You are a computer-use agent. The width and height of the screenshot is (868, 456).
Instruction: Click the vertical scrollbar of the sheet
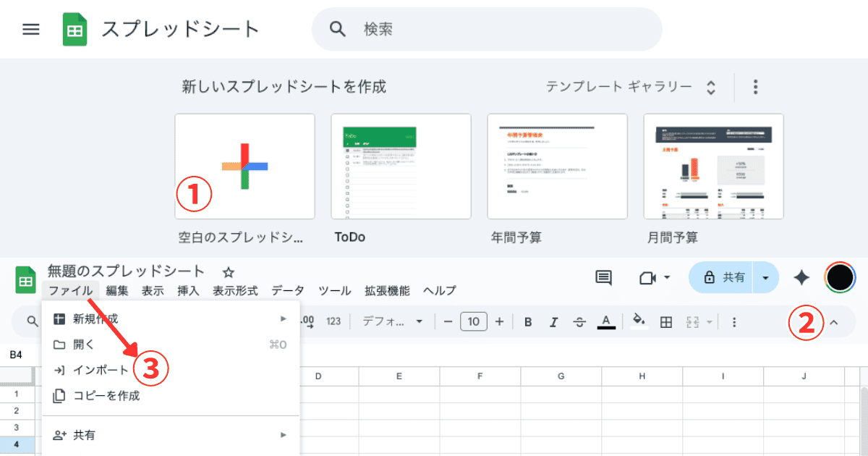point(863,420)
